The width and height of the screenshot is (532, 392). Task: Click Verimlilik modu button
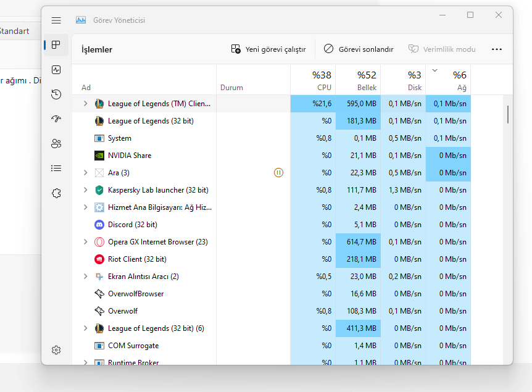click(442, 49)
